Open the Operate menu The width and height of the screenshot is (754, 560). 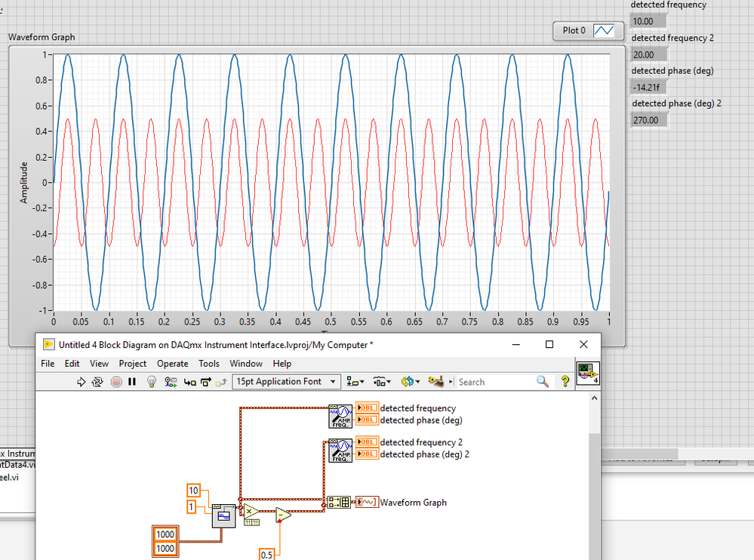pos(172,364)
